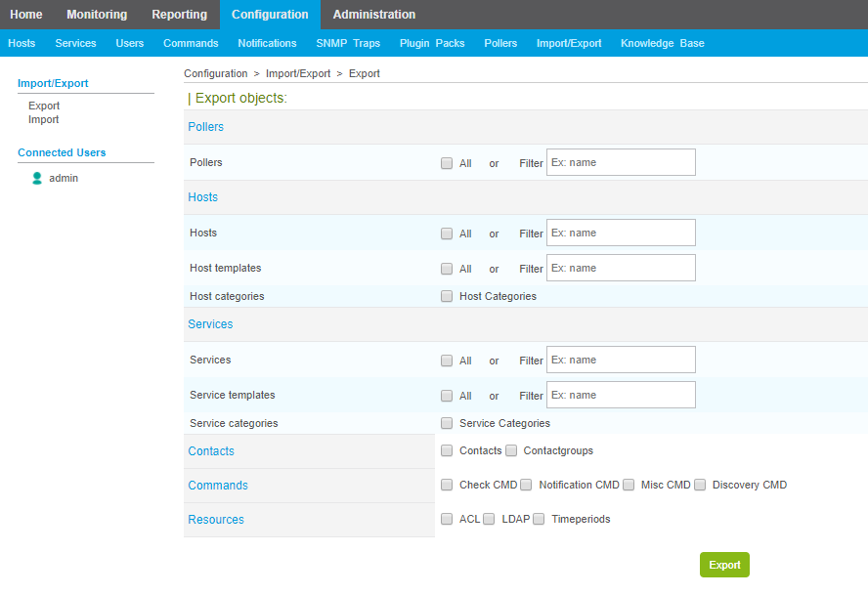Open the Administration top menu
Image resolution: width=868 pixels, height=595 pixels.
coord(374,15)
